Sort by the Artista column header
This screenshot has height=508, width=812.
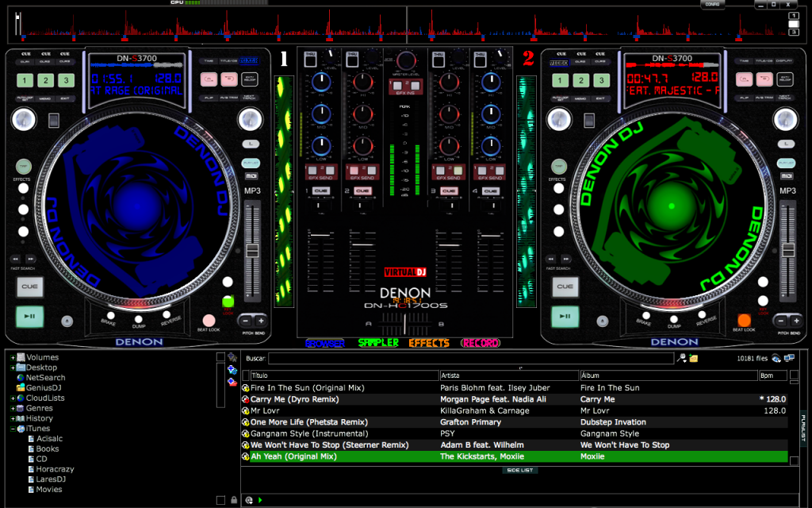point(509,375)
